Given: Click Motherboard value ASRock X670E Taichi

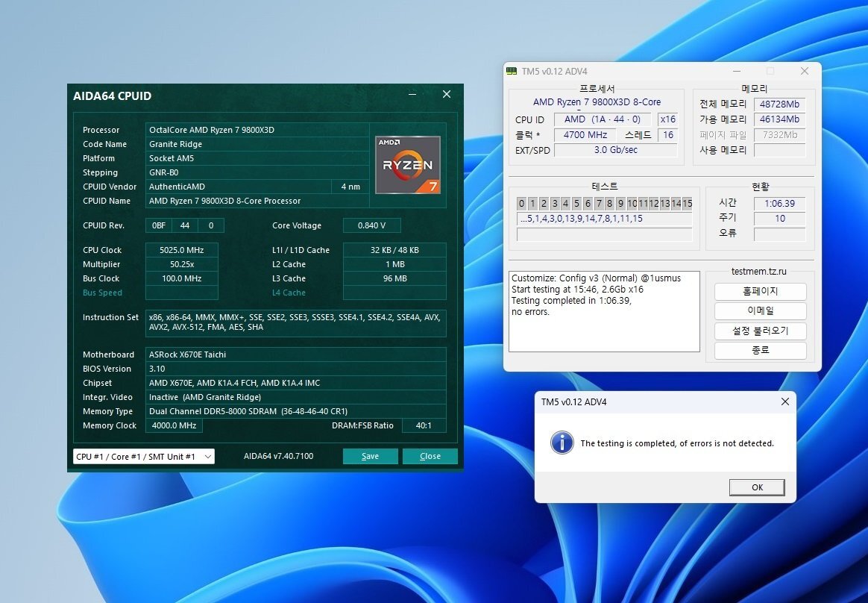Looking at the screenshot, I should 295,354.
